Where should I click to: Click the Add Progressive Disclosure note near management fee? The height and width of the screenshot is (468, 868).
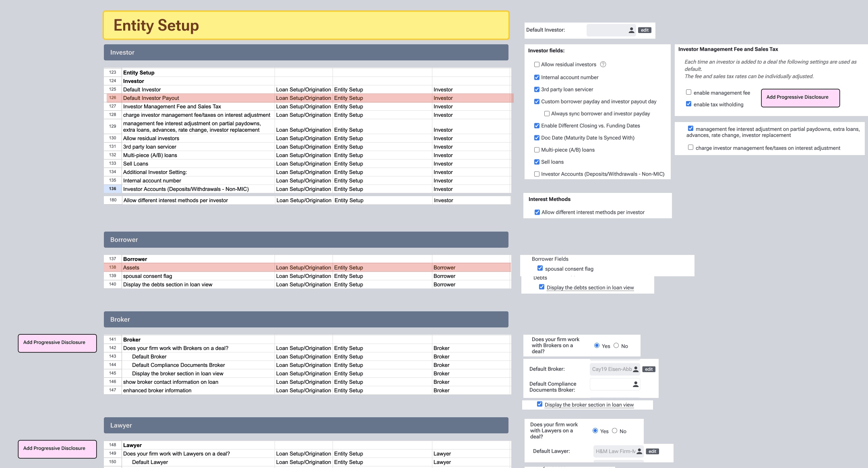point(800,98)
